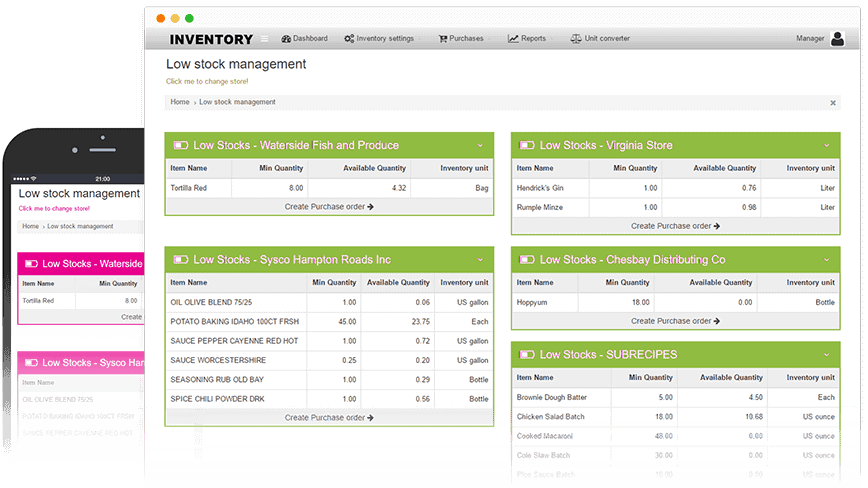Image resolution: width=868 pixels, height=488 pixels.
Task: Click Item Name header in Chesbay table
Action: (535, 282)
